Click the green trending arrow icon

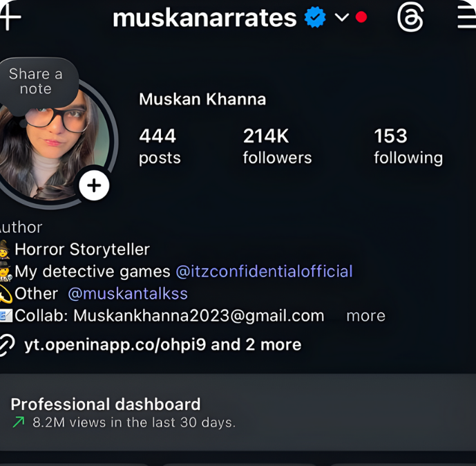(x=19, y=422)
